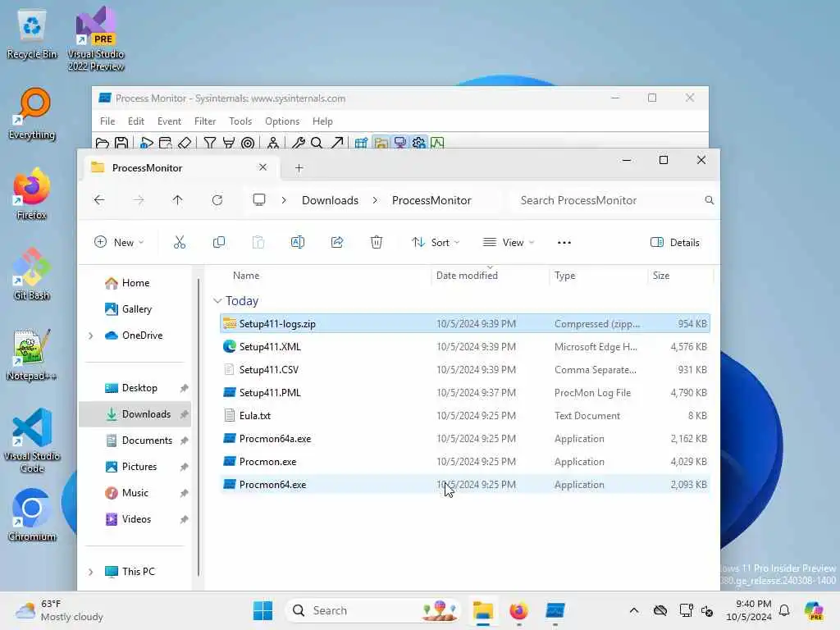The width and height of the screenshot is (840, 630).
Task: Toggle the Details pane
Action: [674, 242]
